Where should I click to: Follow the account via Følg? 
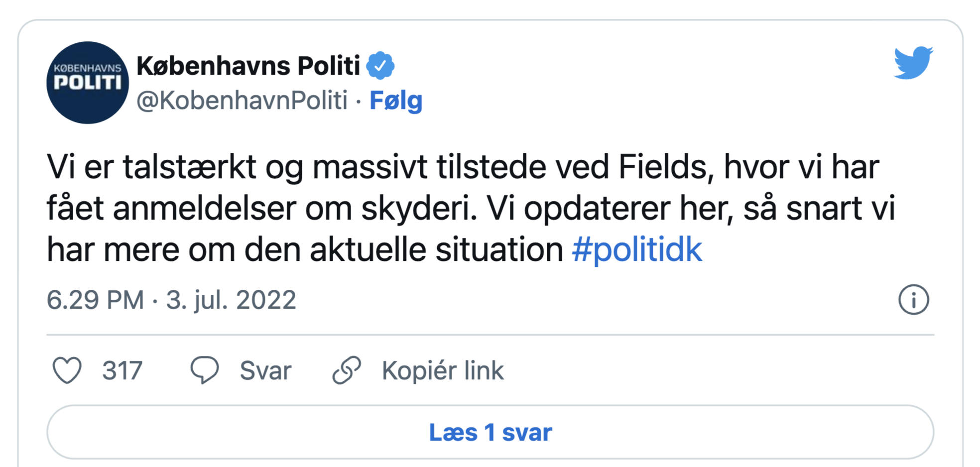tap(396, 101)
